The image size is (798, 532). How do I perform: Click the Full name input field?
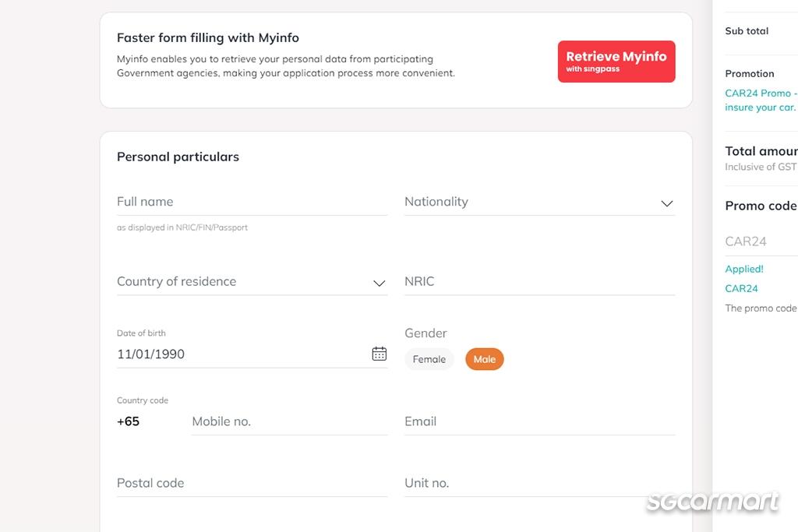[x=251, y=202]
